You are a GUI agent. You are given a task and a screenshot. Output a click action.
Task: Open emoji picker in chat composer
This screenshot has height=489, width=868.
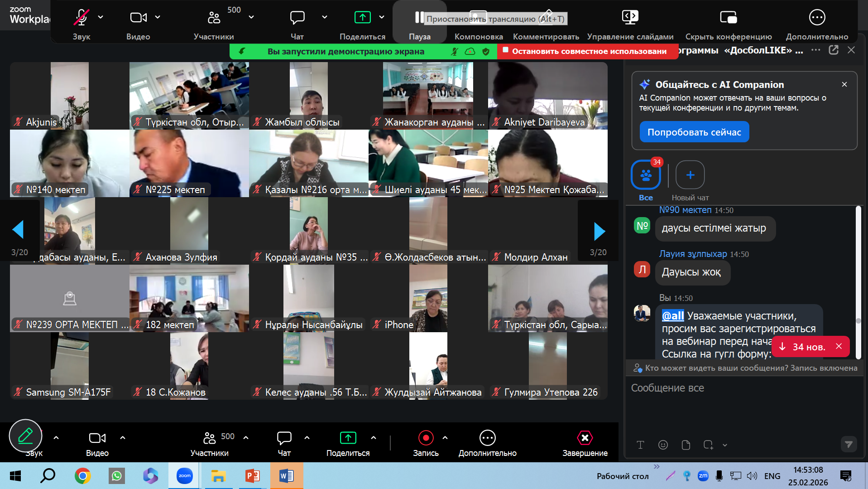click(663, 445)
